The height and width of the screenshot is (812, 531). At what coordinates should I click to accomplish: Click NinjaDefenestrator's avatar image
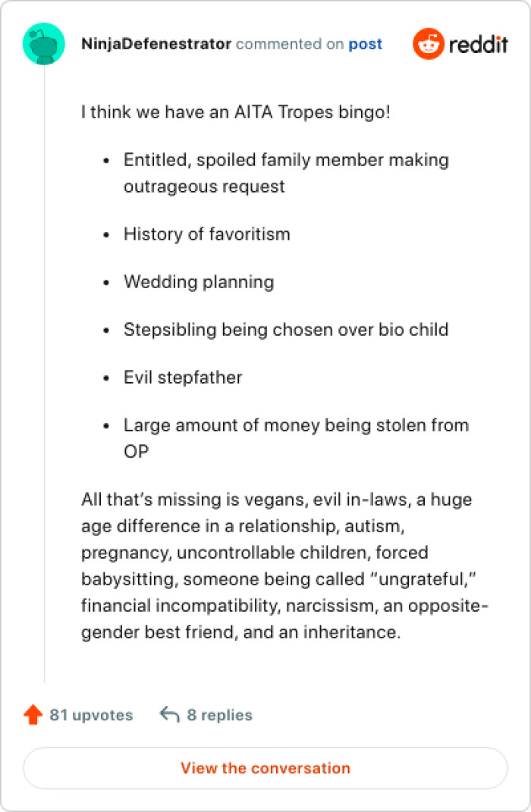[x=43, y=44]
